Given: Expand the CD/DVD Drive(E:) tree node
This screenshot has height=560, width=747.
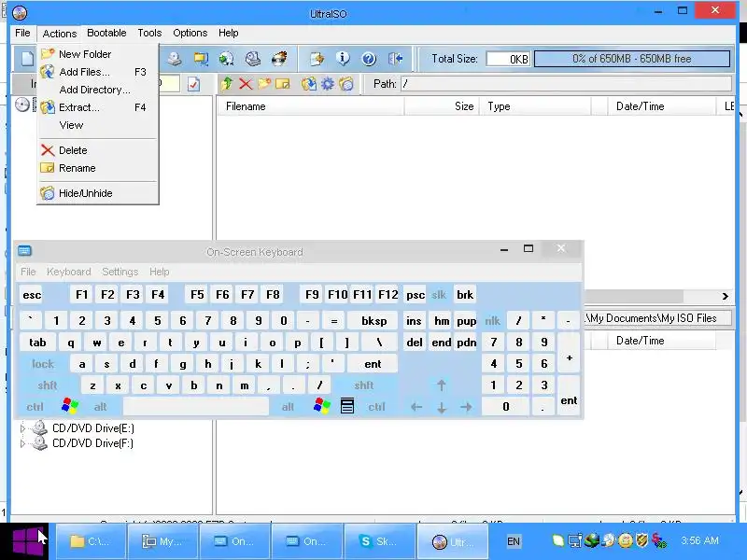Looking at the screenshot, I should 22,428.
